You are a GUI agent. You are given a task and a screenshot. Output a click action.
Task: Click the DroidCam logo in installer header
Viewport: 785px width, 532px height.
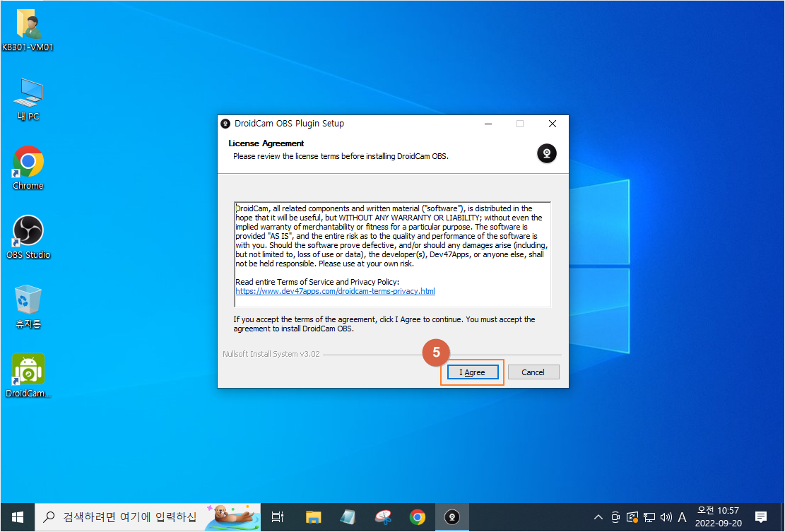547,153
